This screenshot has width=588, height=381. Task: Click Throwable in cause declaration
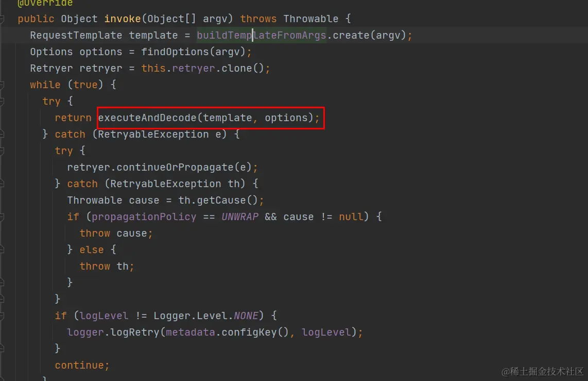click(95, 201)
